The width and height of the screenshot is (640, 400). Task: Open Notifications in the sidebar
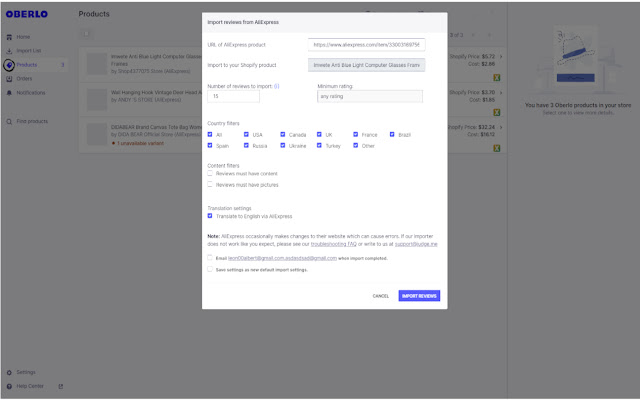(x=31, y=93)
